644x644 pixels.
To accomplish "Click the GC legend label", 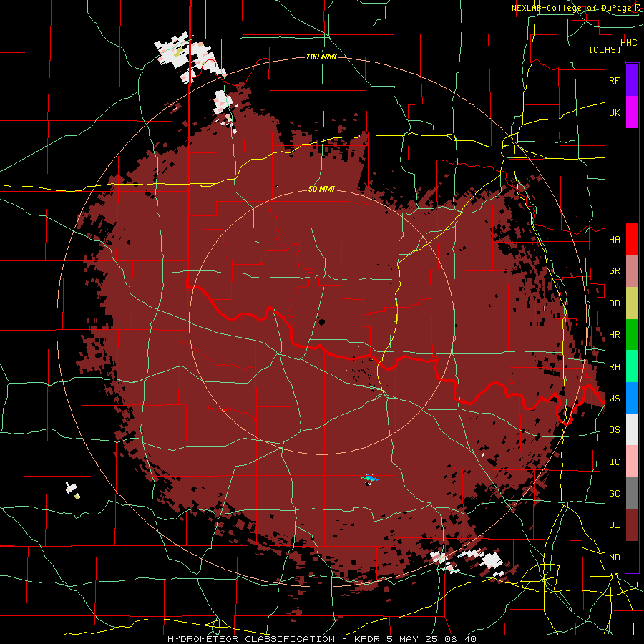I will (x=614, y=494).
